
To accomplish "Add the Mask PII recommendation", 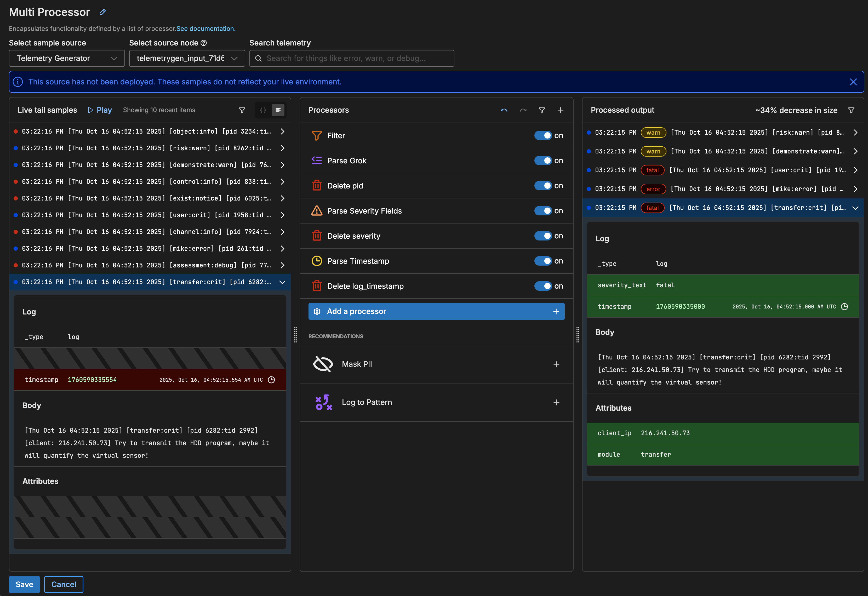I will coord(556,364).
